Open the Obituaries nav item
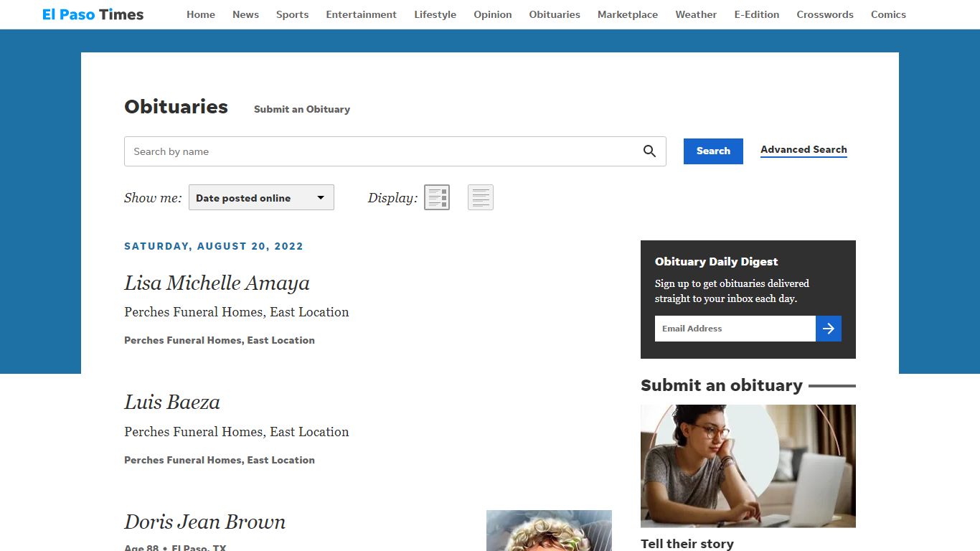The height and width of the screenshot is (551, 980). (x=555, y=14)
